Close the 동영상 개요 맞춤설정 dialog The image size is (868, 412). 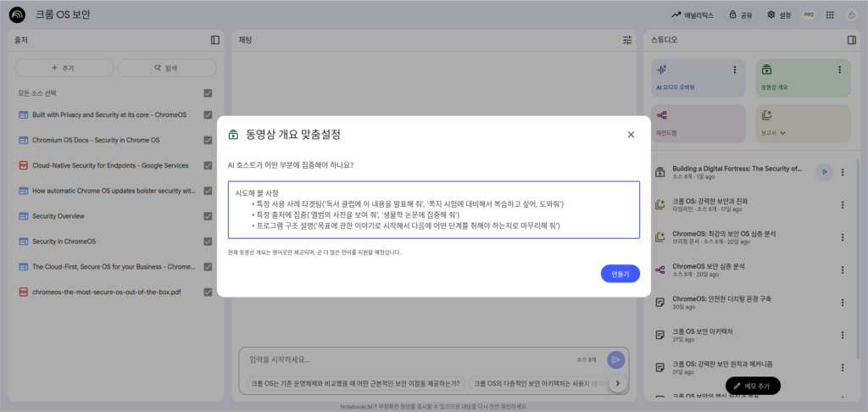point(631,135)
